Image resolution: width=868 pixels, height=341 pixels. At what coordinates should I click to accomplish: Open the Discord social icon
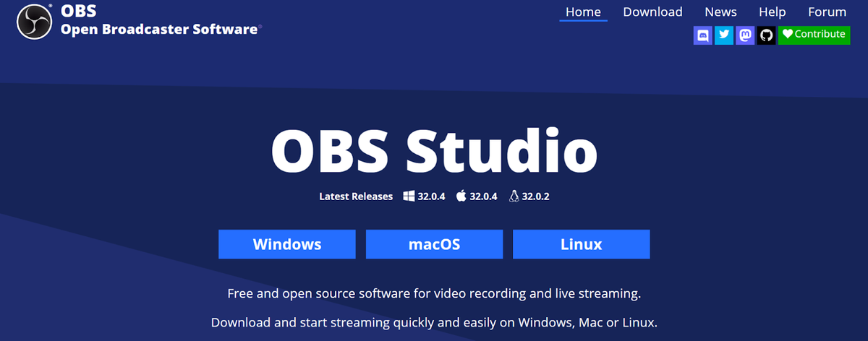pyautogui.click(x=702, y=35)
